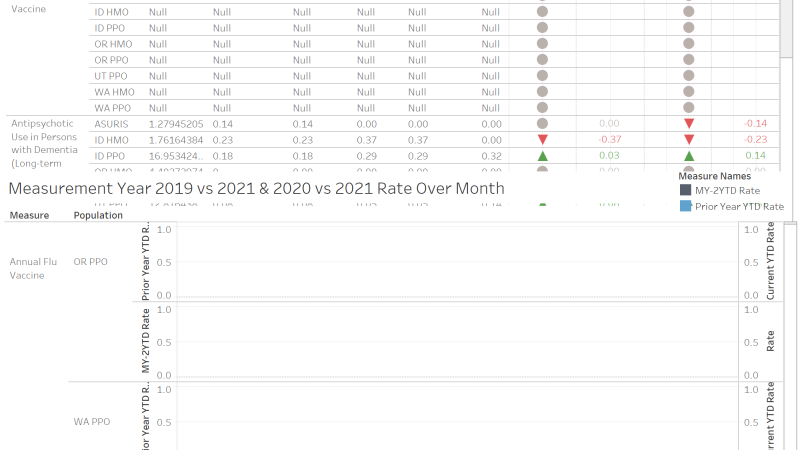Viewport: 800px width, 450px height.
Task: Click red down triangle in ASURIS row
Action: pyautogui.click(x=688, y=123)
